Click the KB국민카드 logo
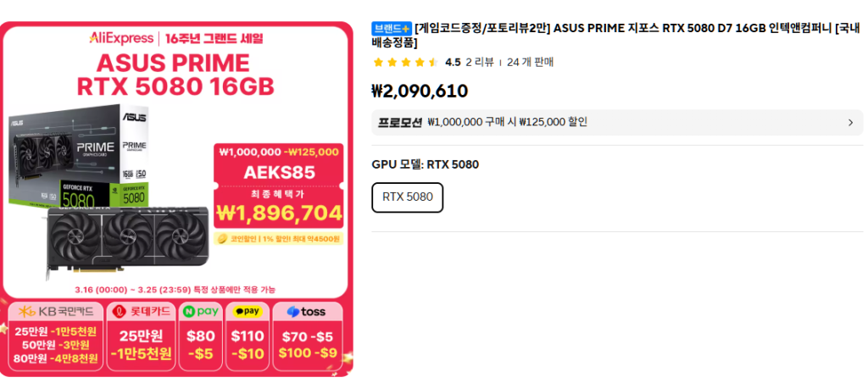 (57, 312)
